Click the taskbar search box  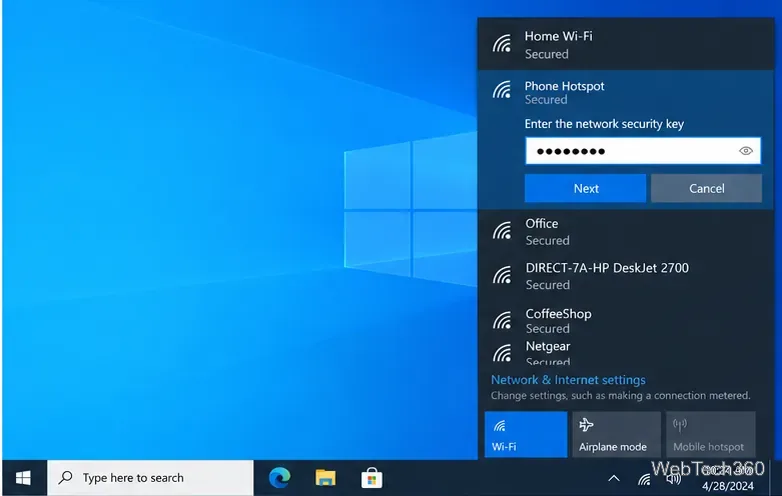151,478
